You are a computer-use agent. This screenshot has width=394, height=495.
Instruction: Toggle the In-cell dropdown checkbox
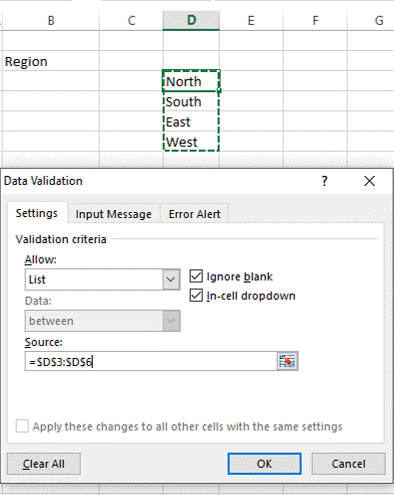[196, 296]
